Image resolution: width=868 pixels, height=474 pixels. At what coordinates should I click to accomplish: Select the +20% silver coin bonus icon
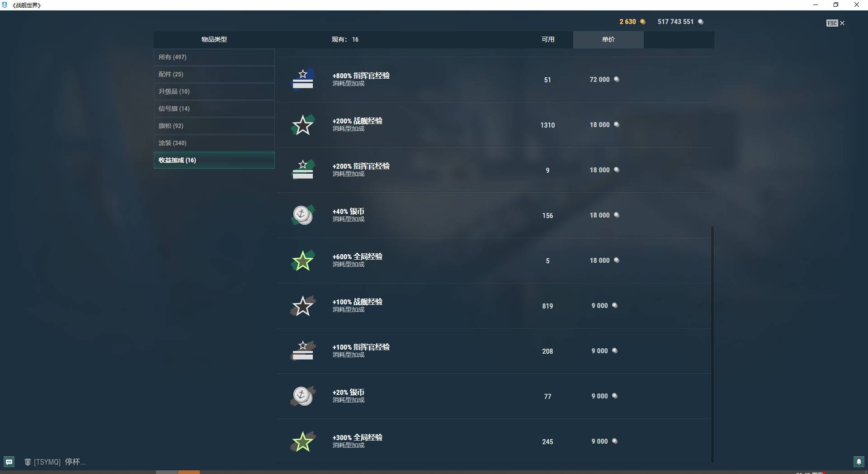pos(302,396)
